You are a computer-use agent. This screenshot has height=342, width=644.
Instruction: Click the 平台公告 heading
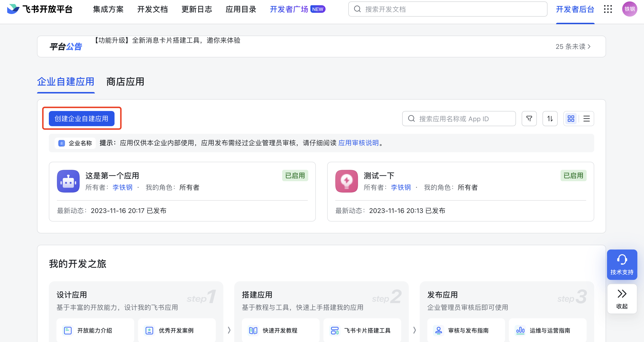pyautogui.click(x=66, y=46)
